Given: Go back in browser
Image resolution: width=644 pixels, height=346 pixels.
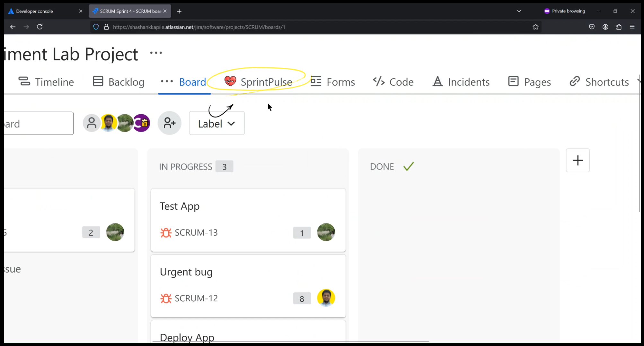Looking at the screenshot, I should click(x=13, y=27).
